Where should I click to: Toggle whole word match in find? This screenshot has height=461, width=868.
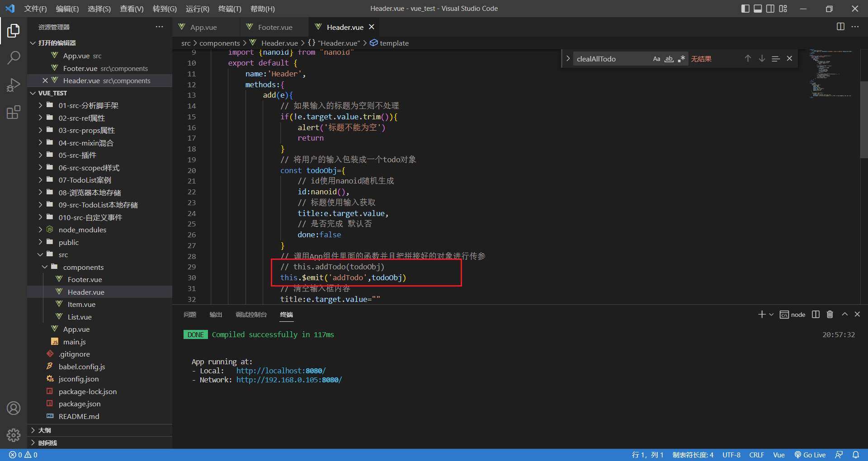[x=669, y=59]
